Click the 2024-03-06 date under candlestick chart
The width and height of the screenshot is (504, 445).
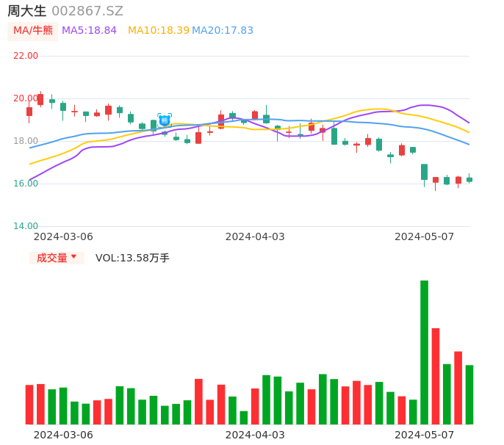coord(63,236)
